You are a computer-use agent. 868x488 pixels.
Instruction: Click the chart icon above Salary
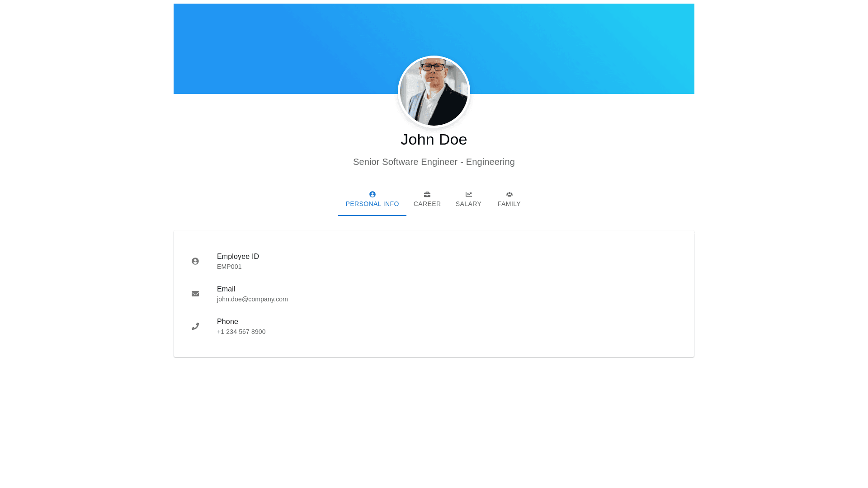click(468, 194)
